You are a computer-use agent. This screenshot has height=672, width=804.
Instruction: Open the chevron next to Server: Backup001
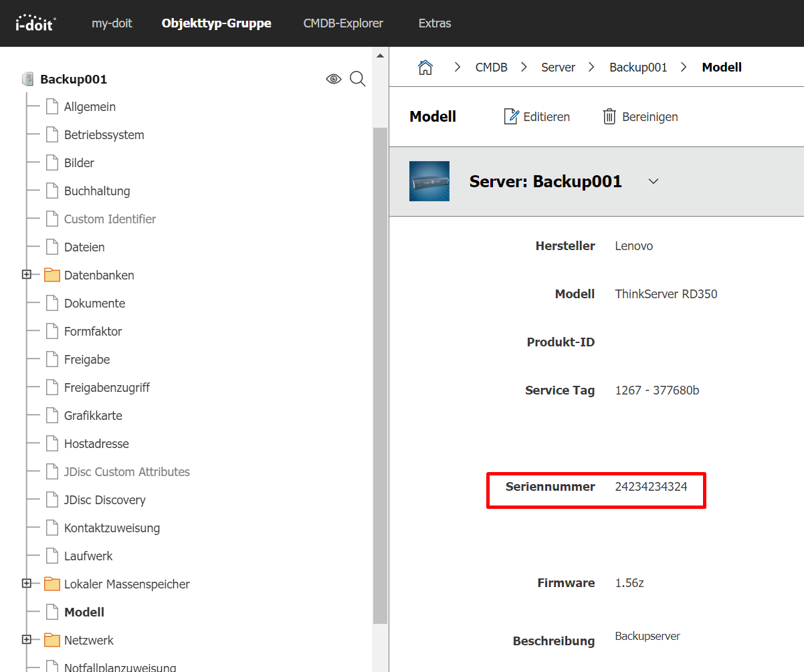654,181
